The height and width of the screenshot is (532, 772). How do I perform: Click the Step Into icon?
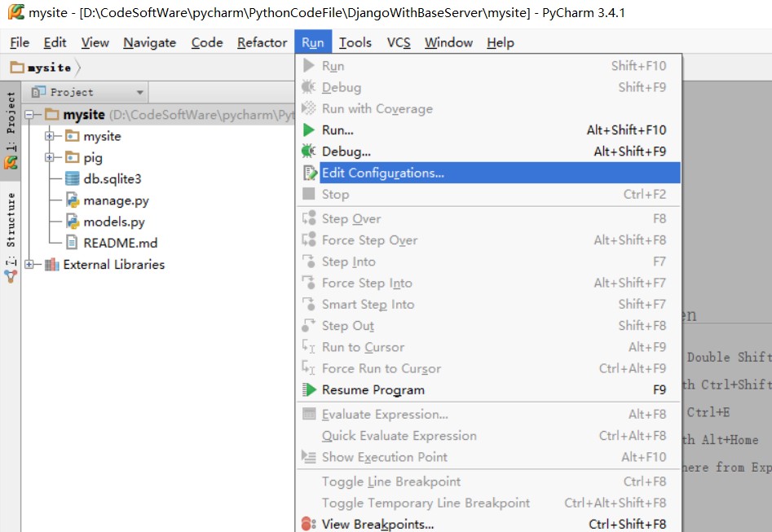[309, 262]
